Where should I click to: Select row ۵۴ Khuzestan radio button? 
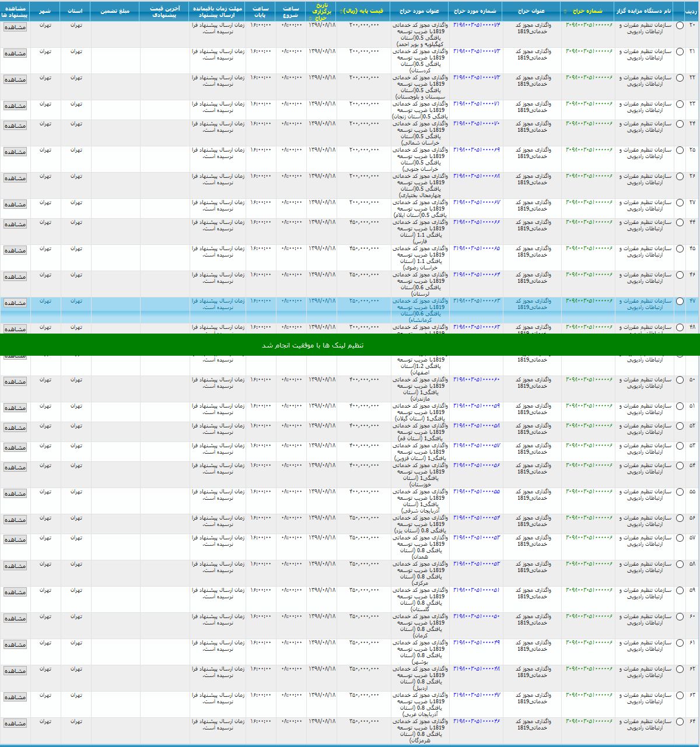coord(680,466)
